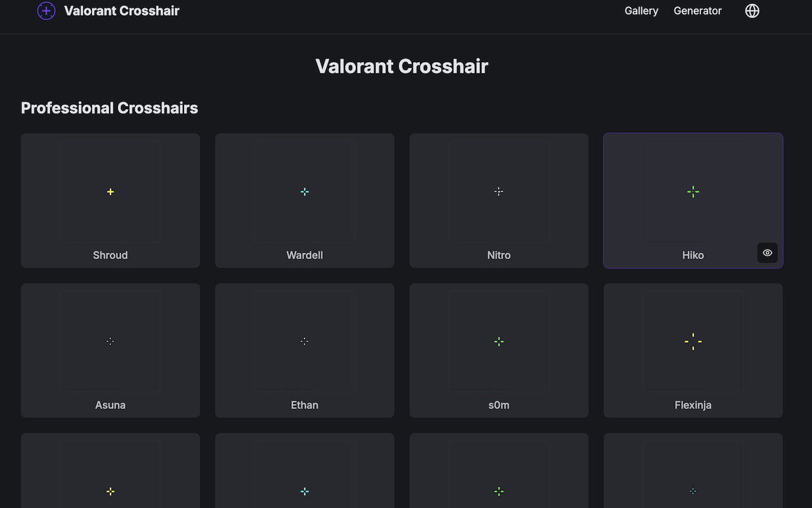Screen dimensions: 812x508
Task: Click the Wardell name label
Action: pos(304,255)
